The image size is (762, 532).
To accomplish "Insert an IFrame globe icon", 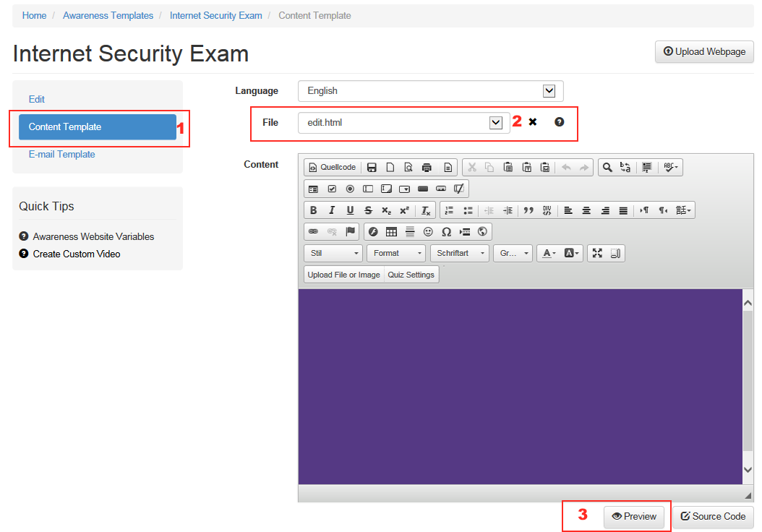I will (x=482, y=232).
